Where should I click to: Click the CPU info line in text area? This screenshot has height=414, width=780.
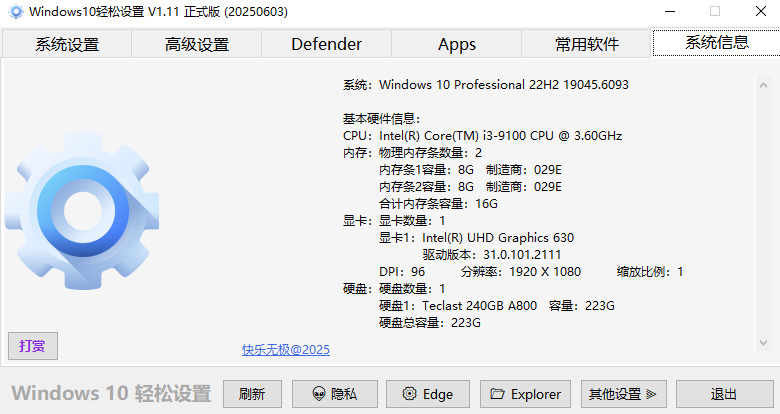point(483,136)
